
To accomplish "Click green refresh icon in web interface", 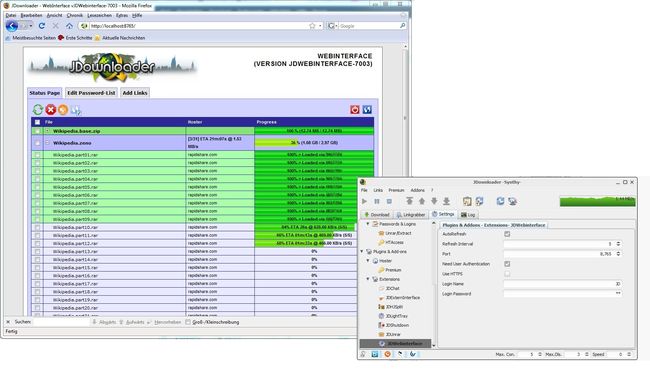I will (38, 109).
